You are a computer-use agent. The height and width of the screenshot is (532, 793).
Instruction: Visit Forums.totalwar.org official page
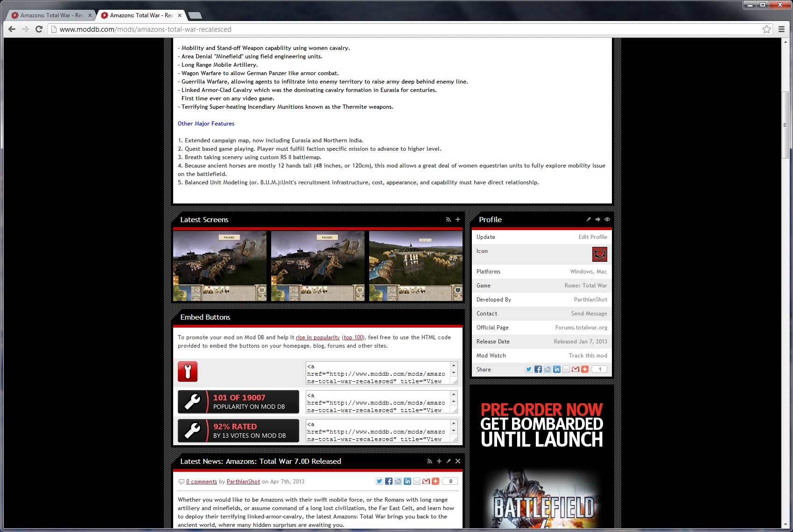tap(581, 328)
